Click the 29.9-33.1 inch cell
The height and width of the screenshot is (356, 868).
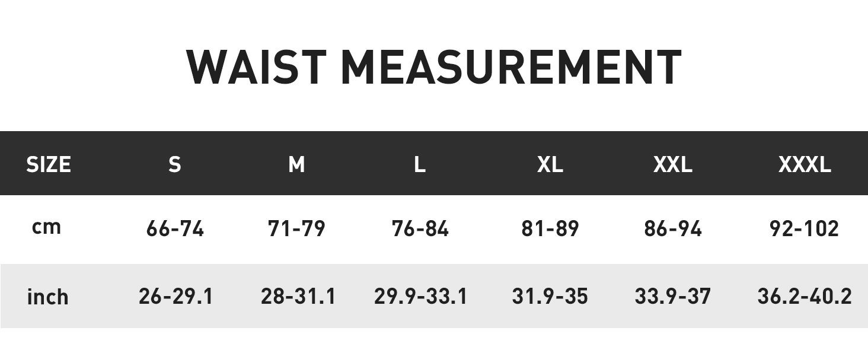(420, 296)
